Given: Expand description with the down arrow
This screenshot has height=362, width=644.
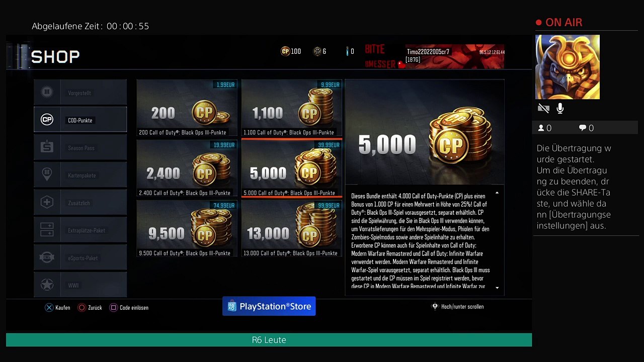Looking at the screenshot, I should pos(497,288).
